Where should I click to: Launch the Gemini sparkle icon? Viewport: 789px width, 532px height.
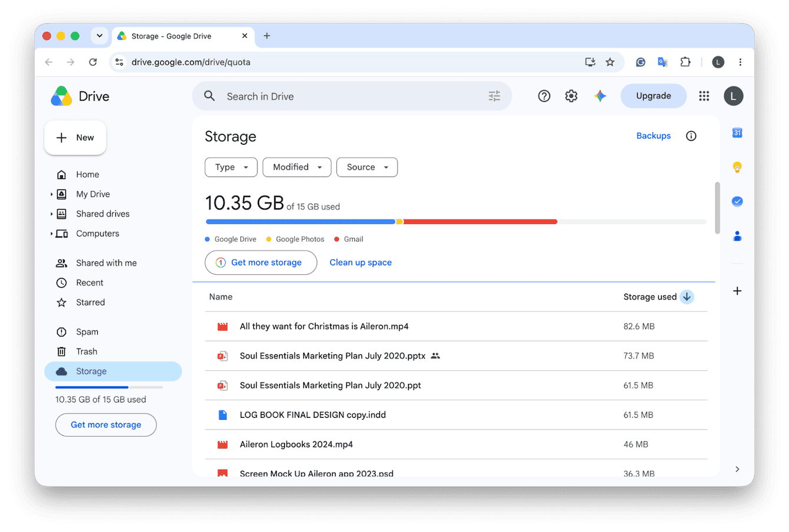pos(600,96)
